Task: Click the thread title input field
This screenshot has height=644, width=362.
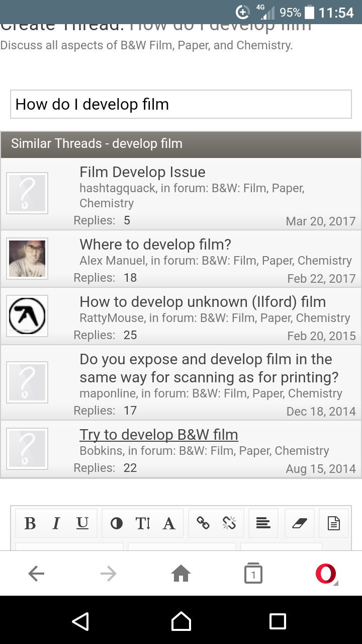Action: coord(181,104)
